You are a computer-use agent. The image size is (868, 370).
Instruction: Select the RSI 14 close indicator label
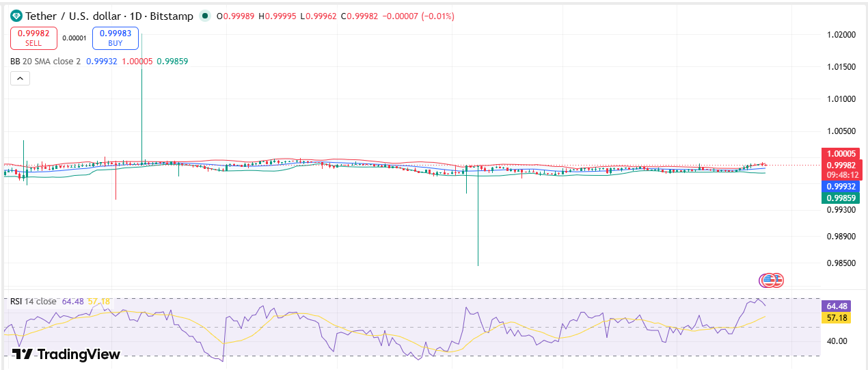33,302
